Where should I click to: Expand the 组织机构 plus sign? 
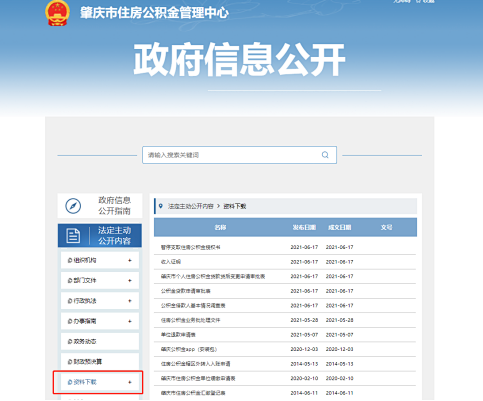tap(130, 260)
